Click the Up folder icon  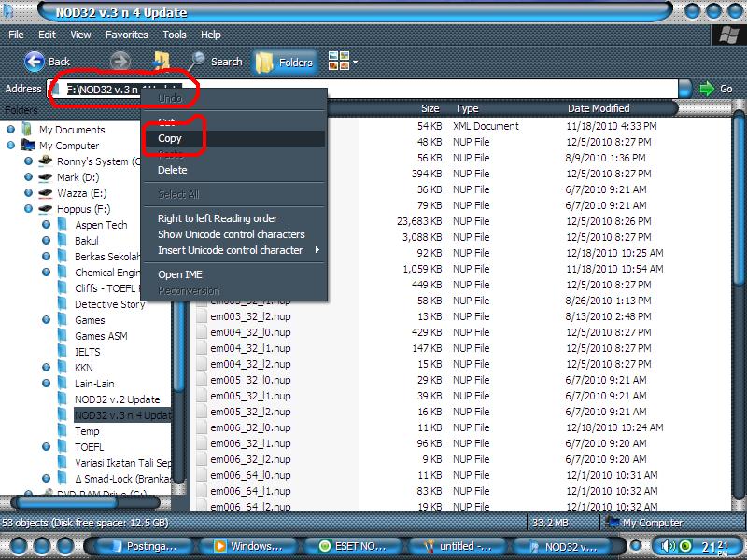[161, 62]
